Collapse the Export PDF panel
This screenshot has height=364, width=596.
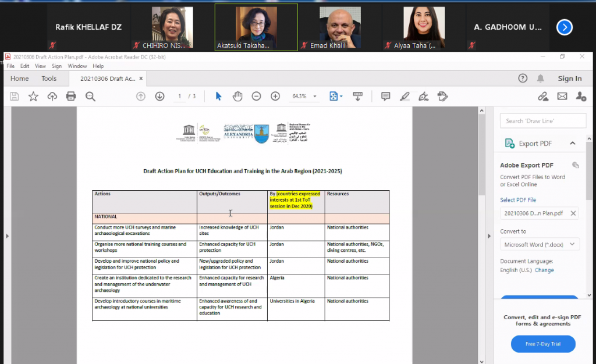coord(573,144)
